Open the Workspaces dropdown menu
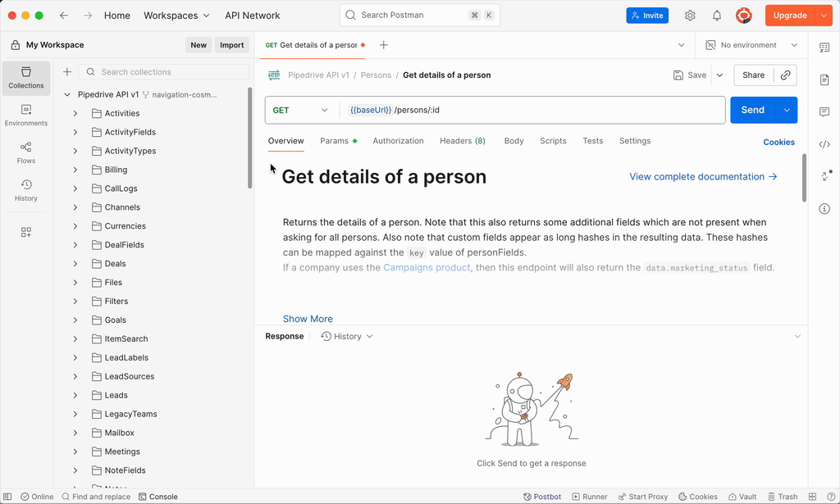This screenshot has height=504, width=840. [176, 16]
